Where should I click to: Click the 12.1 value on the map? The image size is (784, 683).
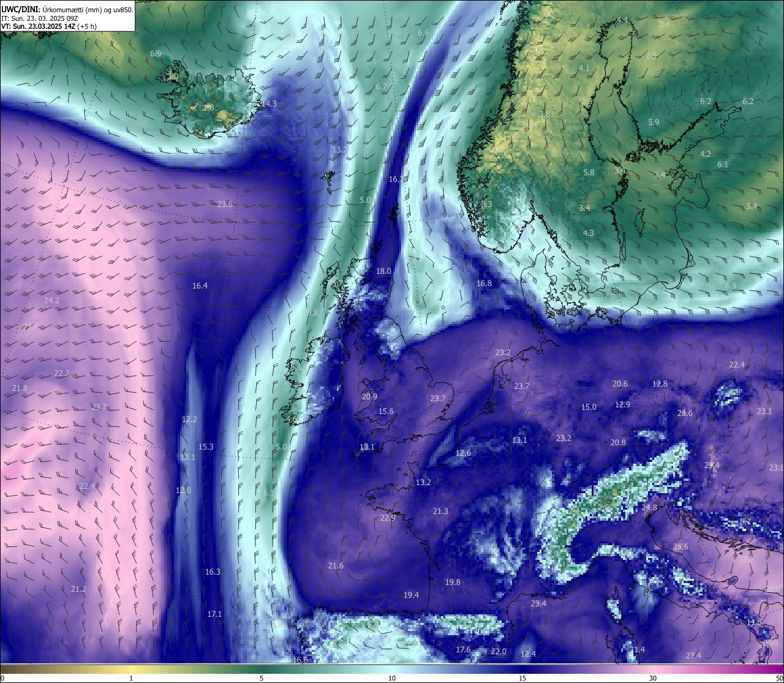click(187, 458)
